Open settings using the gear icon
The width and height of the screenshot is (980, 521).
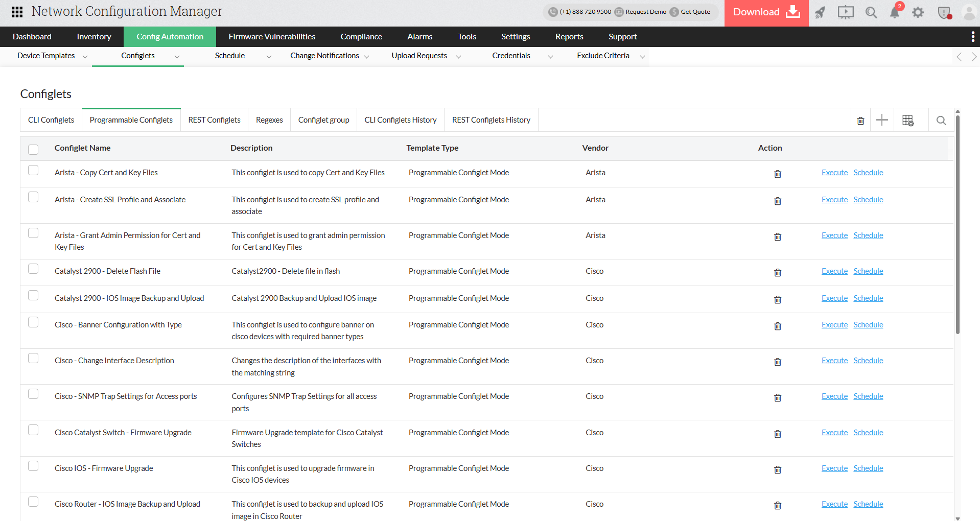point(918,12)
